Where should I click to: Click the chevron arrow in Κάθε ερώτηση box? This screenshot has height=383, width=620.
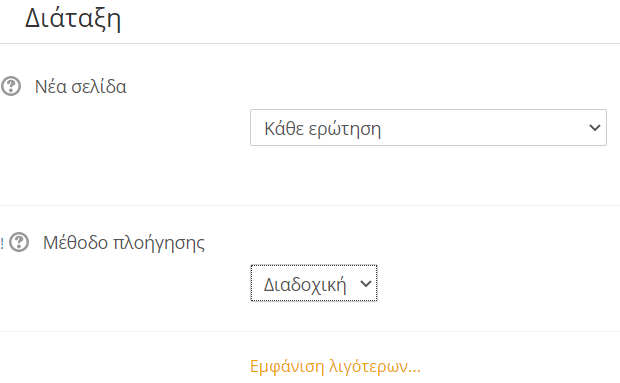pos(595,128)
